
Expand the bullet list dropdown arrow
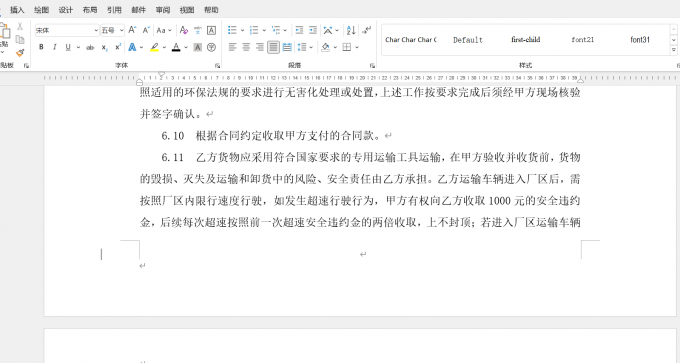click(242, 30)
